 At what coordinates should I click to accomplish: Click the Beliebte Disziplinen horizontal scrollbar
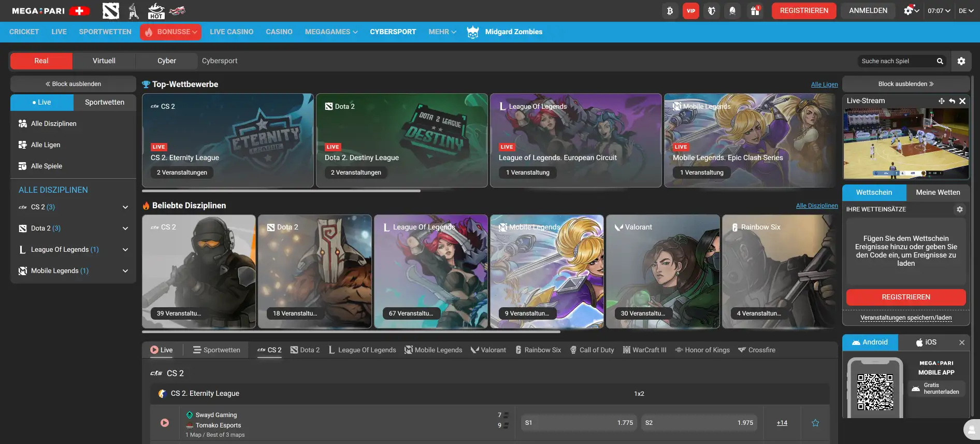pos(351,332)
